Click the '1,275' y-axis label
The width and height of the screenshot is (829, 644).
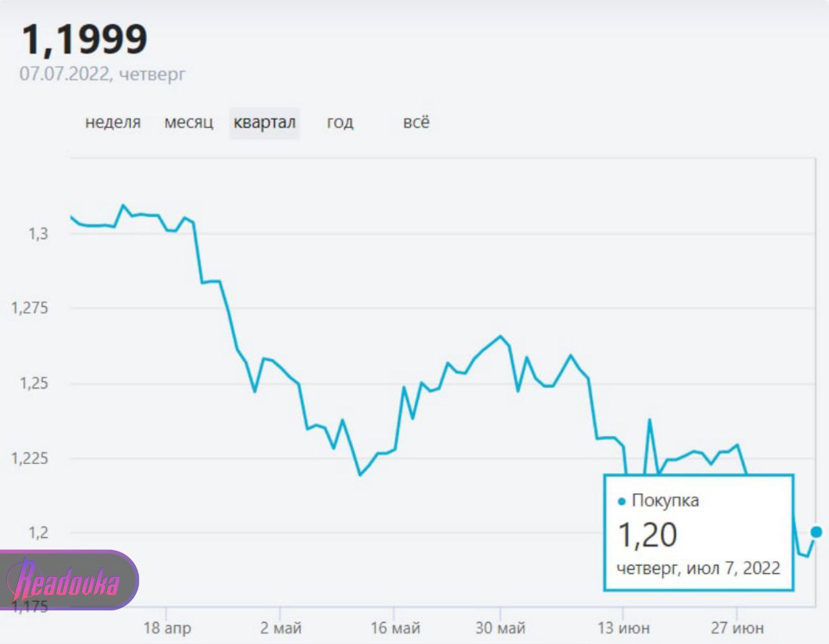click(30, 308)
